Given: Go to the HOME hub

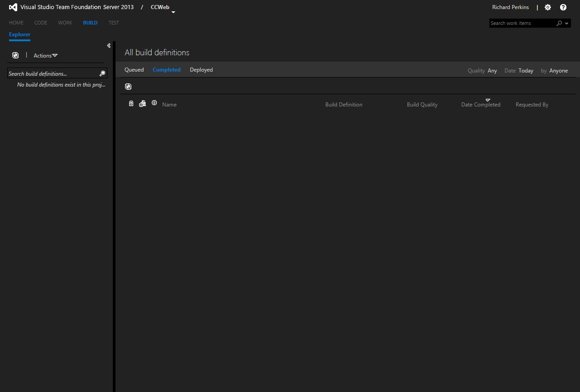Looking at the screenshot, I should coord(16,23).
